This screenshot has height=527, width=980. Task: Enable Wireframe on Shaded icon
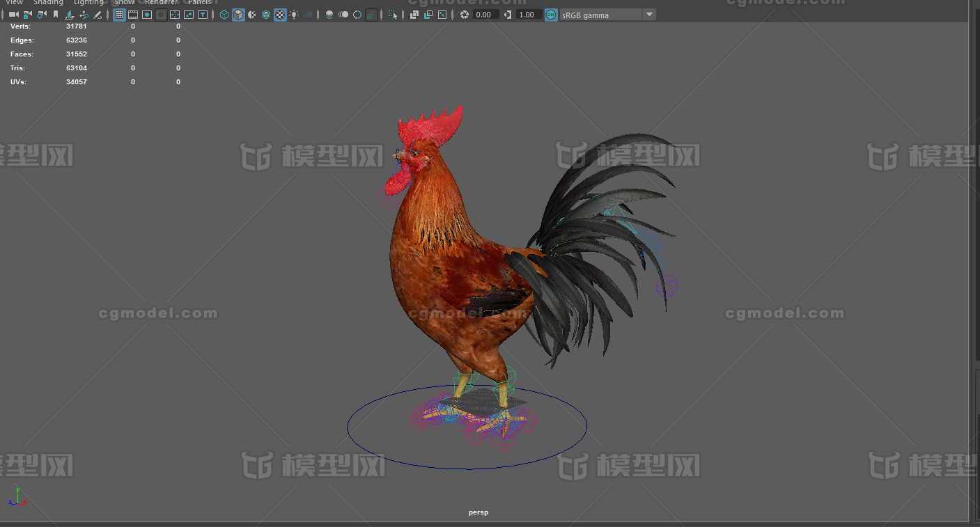click(266, 15)
